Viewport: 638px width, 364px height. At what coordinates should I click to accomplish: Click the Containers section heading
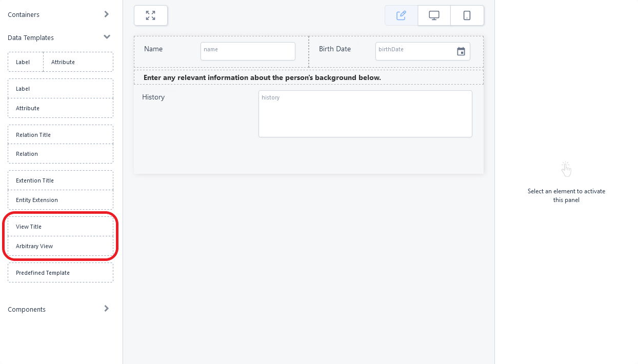24,14
